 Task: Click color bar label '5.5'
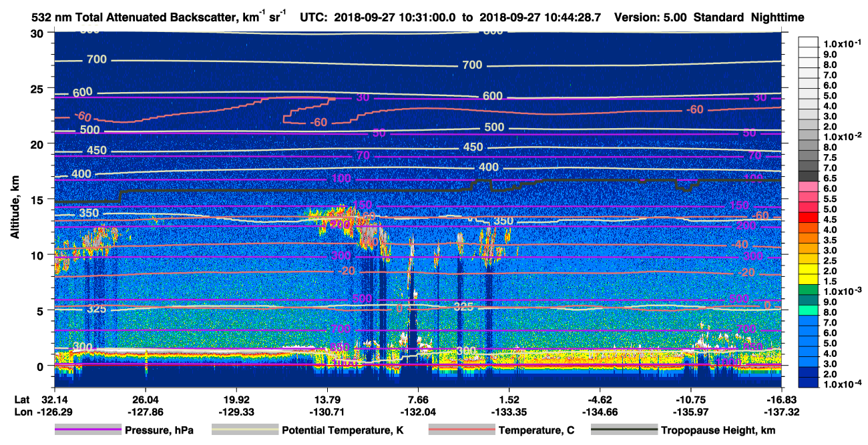pos(830,199)
